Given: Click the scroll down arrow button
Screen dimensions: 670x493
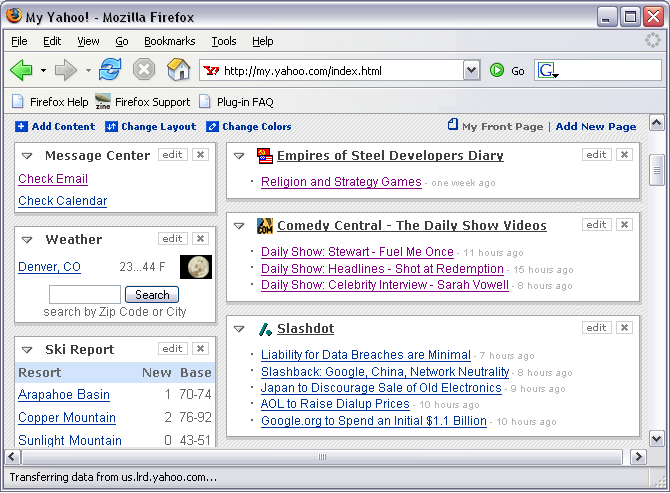Looking at the screenshot, I should coord(656,439).
